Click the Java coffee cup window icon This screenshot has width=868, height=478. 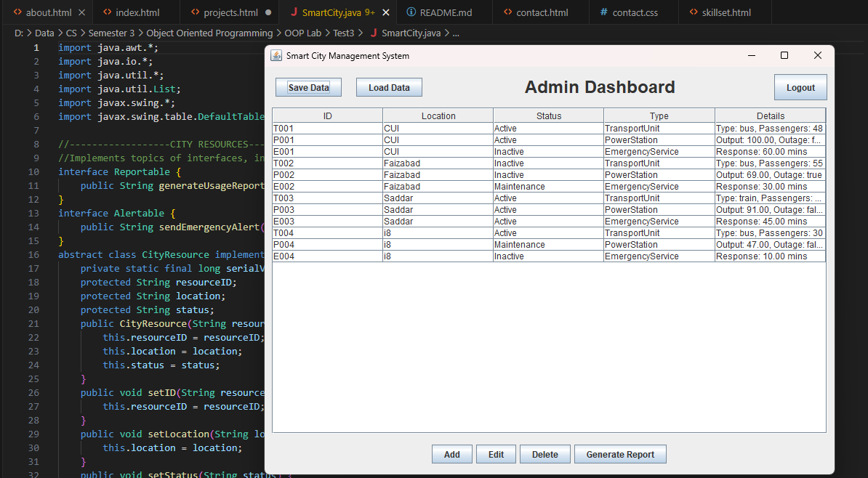(276, 55)
